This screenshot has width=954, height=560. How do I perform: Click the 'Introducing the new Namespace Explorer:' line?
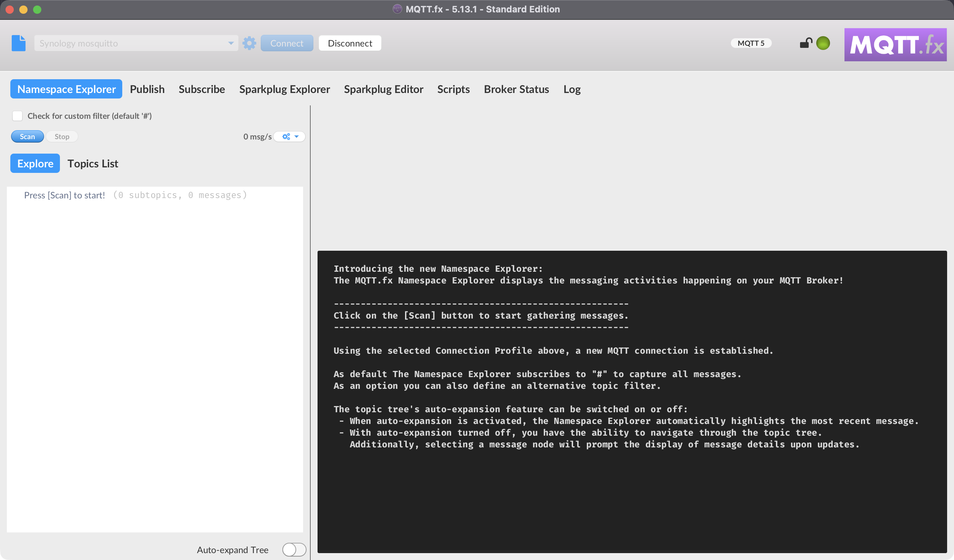click(x=438, y=268)
